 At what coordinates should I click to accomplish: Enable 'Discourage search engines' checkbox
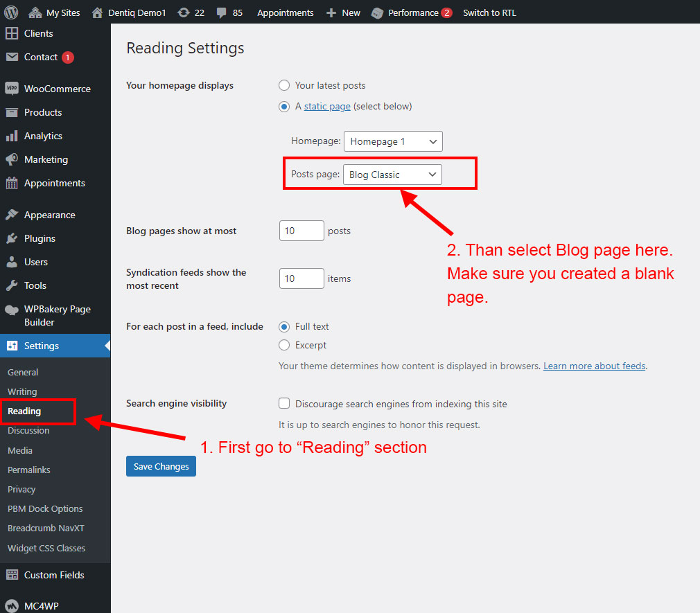(284, 404)
